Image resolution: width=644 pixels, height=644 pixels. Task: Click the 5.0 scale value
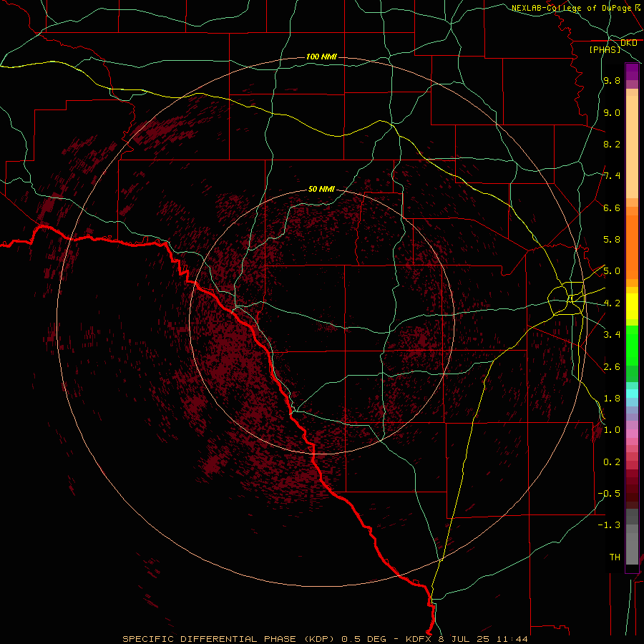pos(612,271)
